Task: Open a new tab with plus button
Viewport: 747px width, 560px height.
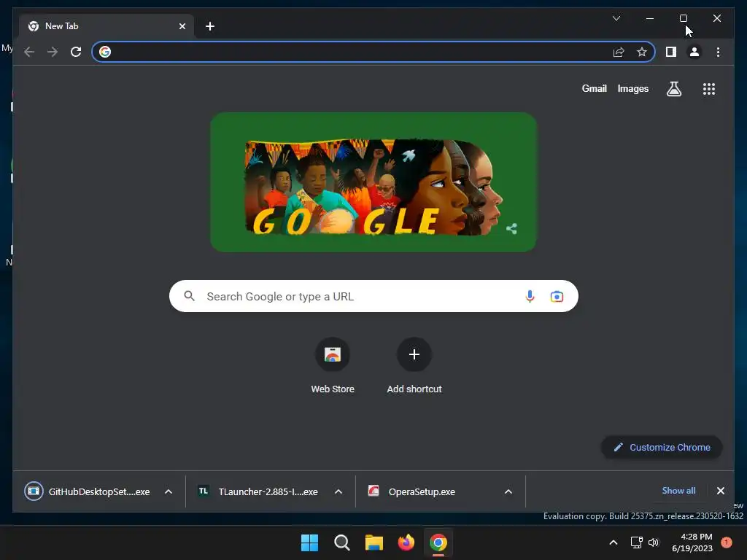Action: tap(209, 26)
